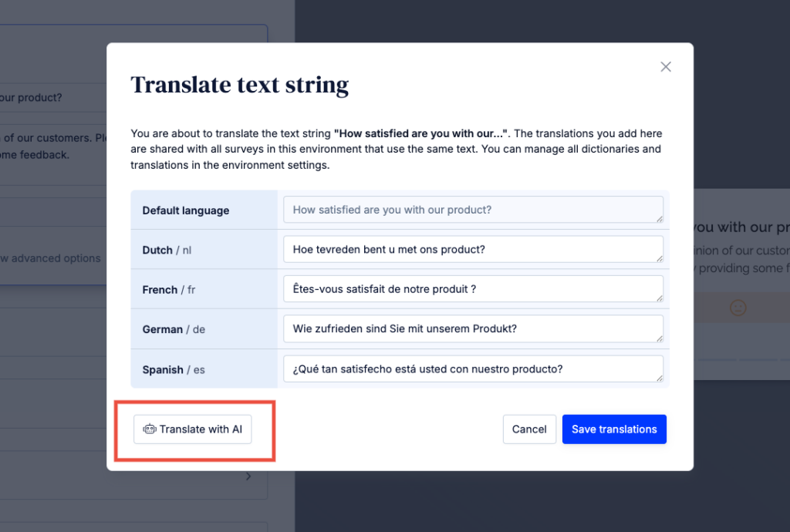Select the German translation text box
This screenshot has height=532, width=790.
(472, 328)
